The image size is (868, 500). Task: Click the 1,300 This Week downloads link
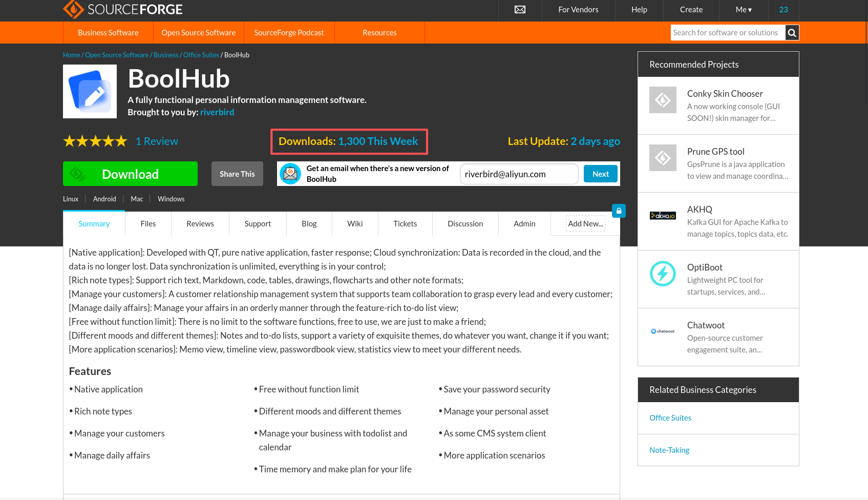pyautogui.click(x=378, y=141)
